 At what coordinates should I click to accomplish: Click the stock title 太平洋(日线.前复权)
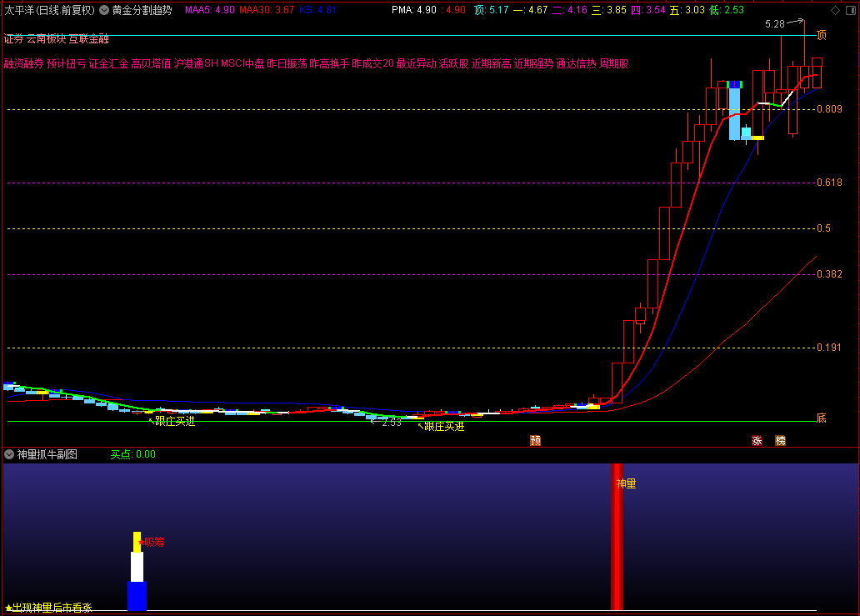pyautogui.click(x=49, y=10)
